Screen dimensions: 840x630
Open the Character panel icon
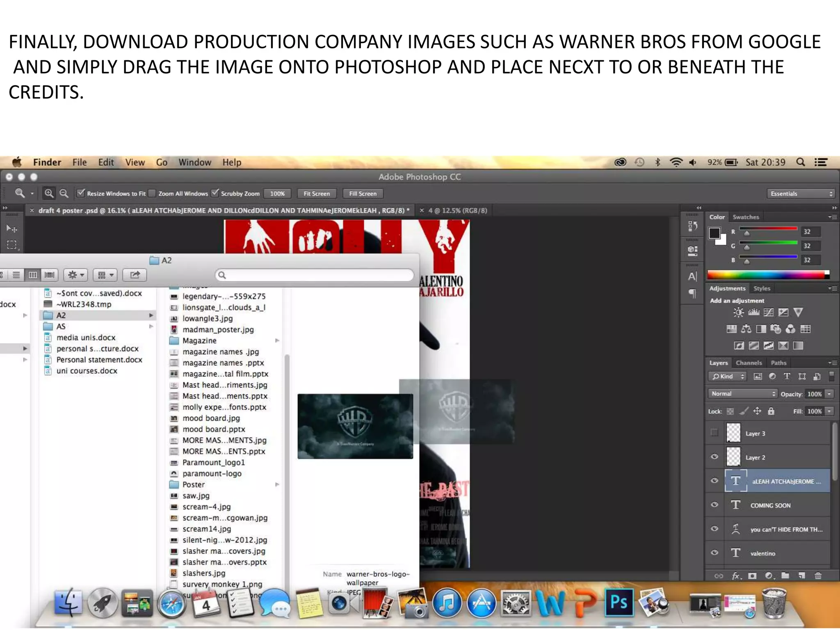click(692, 276)
